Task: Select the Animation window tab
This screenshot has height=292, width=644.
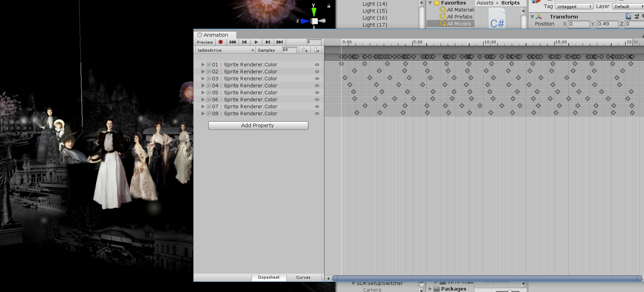Action: (x=215, y=35)
